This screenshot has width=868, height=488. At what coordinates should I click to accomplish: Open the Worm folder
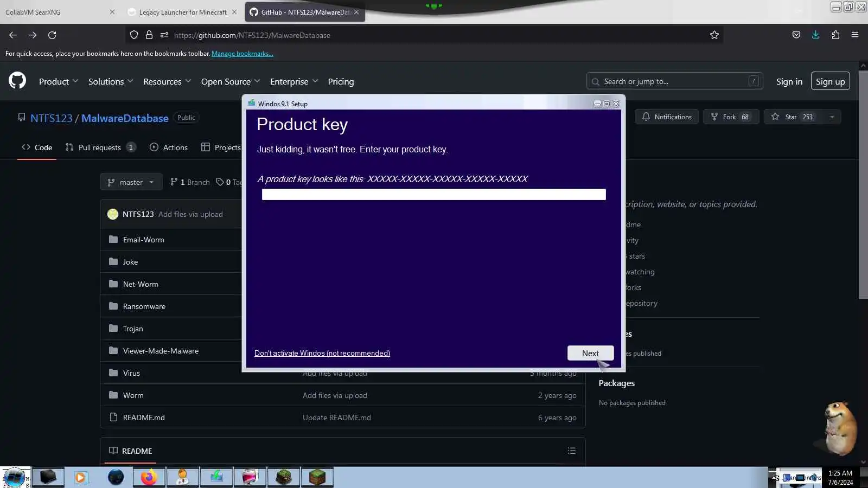(x=133, y=395)
